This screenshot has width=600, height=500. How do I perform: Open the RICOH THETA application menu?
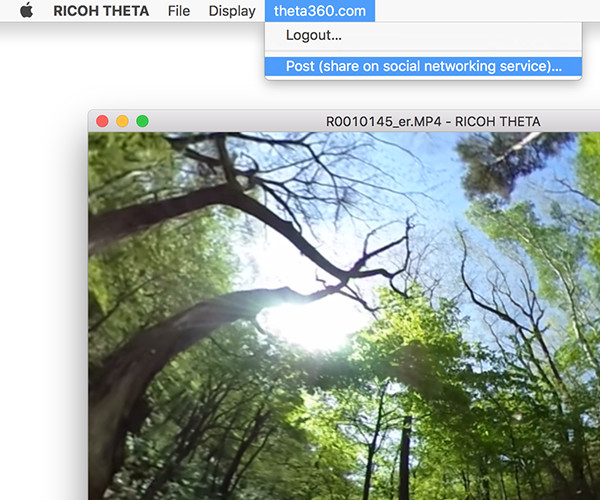tap(101, 11)
